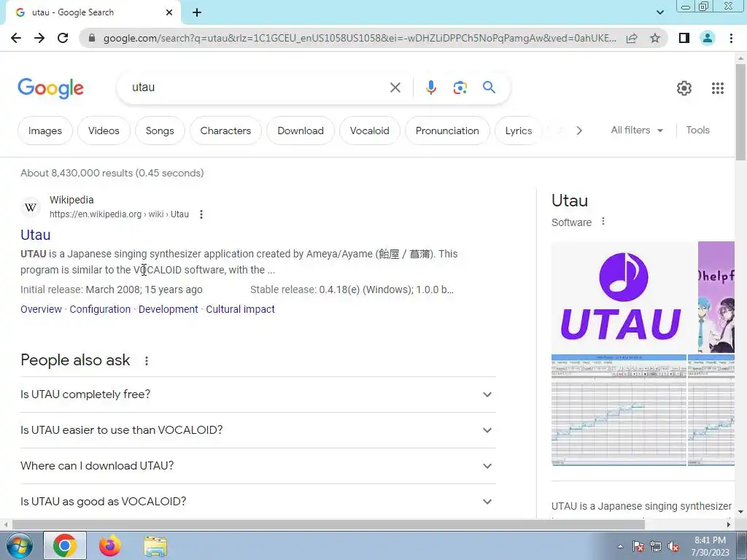The width and height of the screenshot is (747, 560).
Task: Open the muted volume tray icon
Action: pyautogui.click(x=673, y=547)
